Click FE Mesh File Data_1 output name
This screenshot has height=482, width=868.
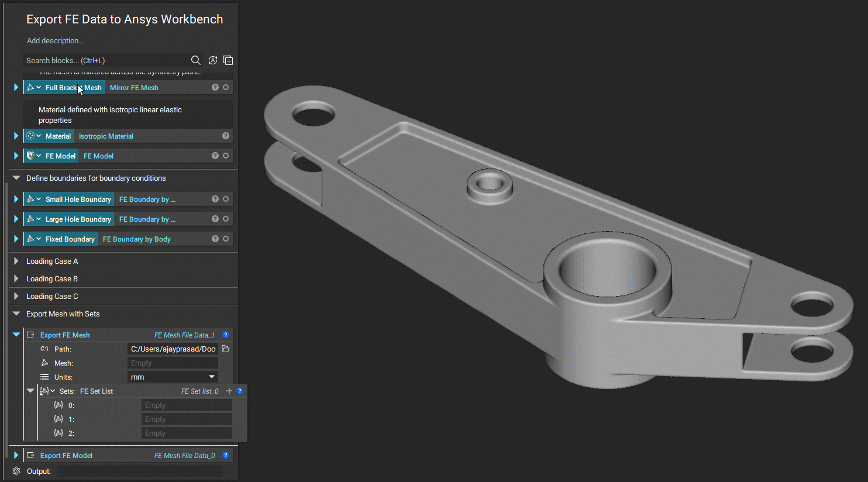pyautogui.click(x=184, y=335)
